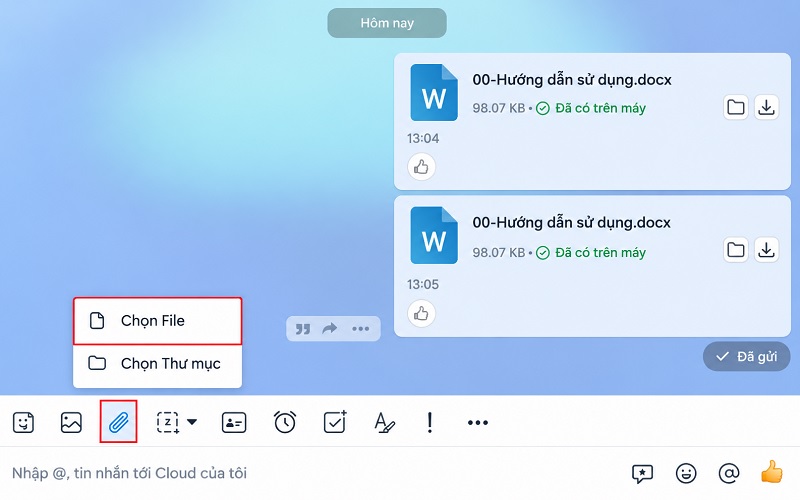Screen dimensions: 800x500
Task: Open the emoji picker in the input bar
Action: pos(686,473)
